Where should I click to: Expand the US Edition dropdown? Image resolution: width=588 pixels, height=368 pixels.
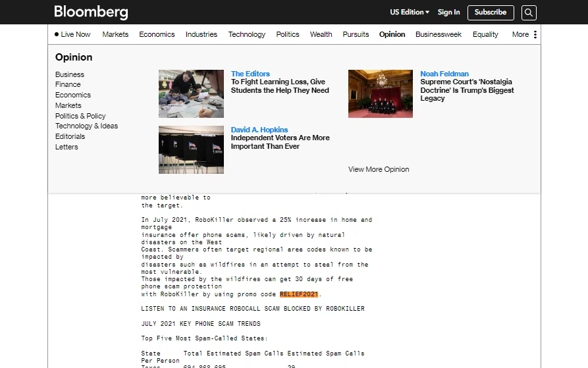tap(410, 12)
